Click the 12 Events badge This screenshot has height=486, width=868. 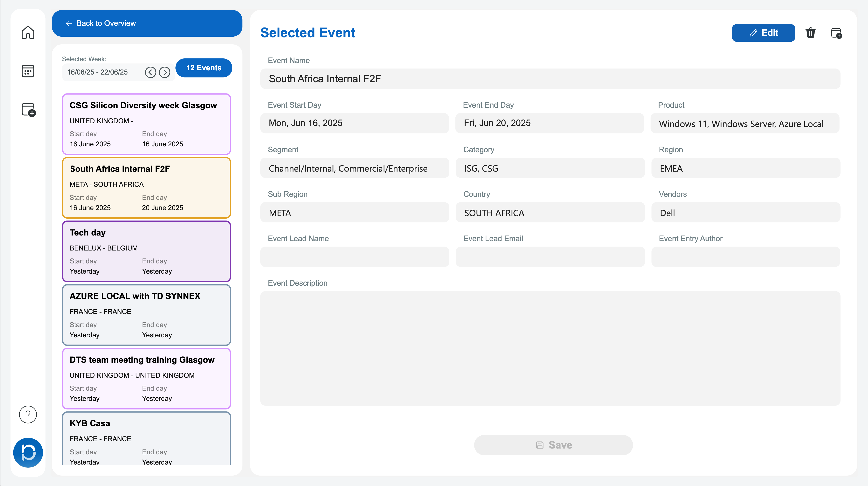click(x=203, y=68)
